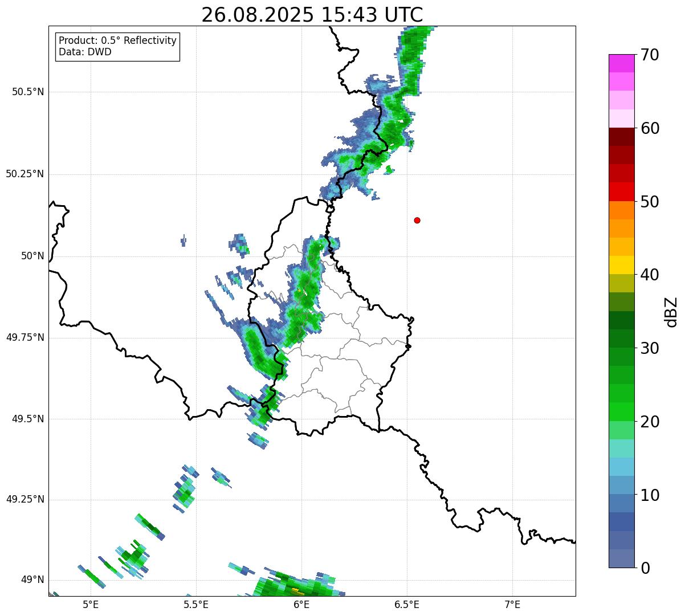Click the plot title '26.08.2025 15:43 UTC'
685x616 pixels.
tap(312, 15)
